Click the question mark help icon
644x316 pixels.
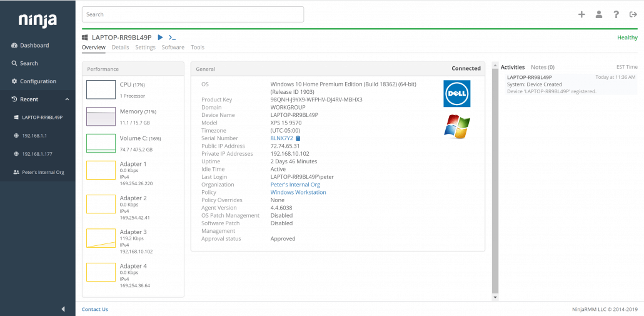coord(616,14)
